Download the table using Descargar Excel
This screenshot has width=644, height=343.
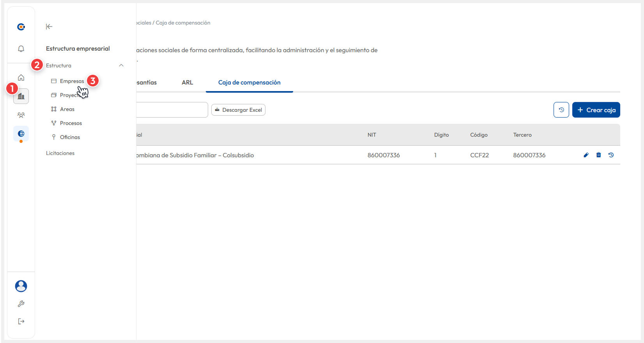(238, 110)
